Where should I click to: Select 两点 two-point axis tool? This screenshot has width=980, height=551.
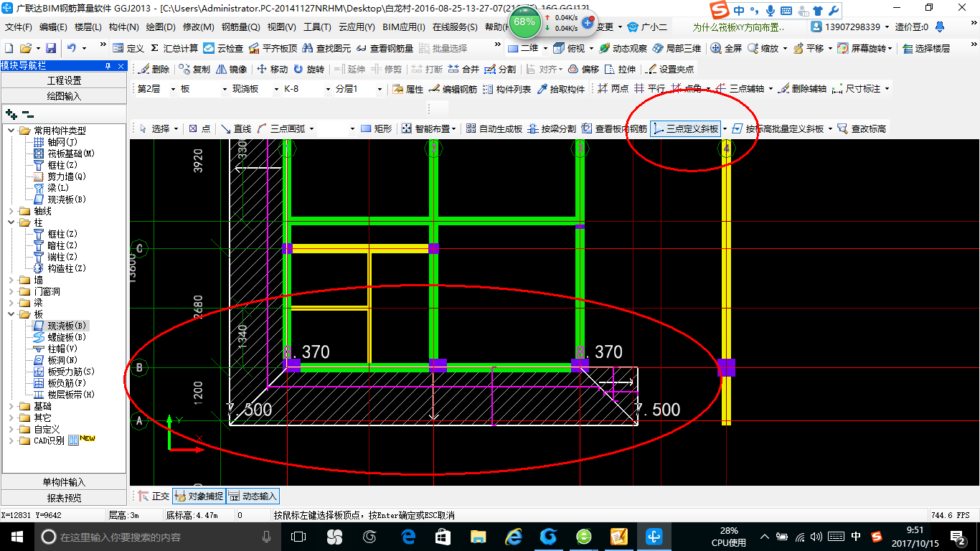613,89
